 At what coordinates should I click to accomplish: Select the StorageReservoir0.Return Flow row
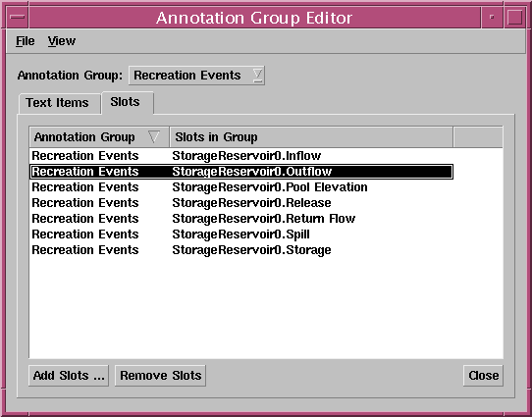tap(241, 219)
